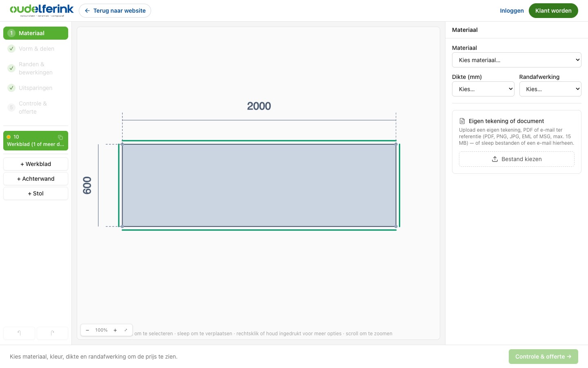Select the bottom green edge line
Screen dimensions: 588x368
tap(259, 230)
